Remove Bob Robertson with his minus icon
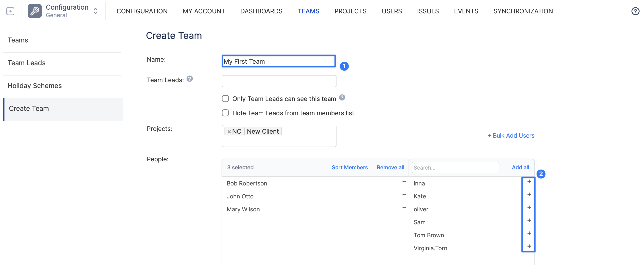 tap(404, 181)
